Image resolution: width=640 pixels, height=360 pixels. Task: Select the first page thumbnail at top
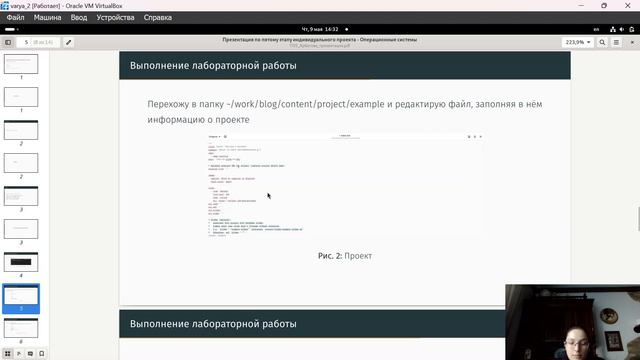point(21,64)
